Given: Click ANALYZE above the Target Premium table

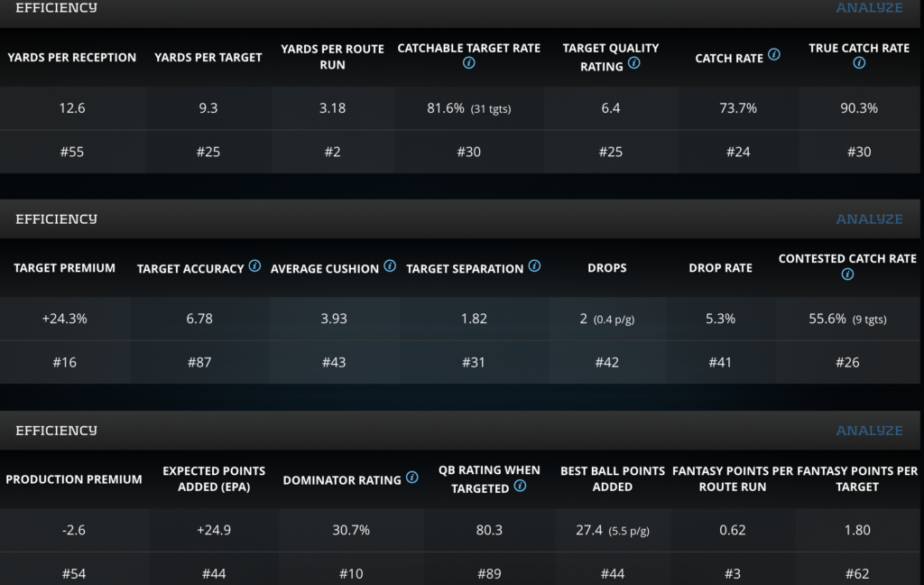Looking at the screenshot, I should [x=869, y=219].
